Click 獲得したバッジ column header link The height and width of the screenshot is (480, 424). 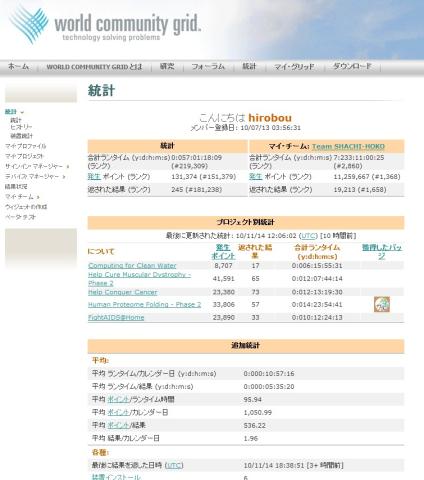[x=382, y=252]
